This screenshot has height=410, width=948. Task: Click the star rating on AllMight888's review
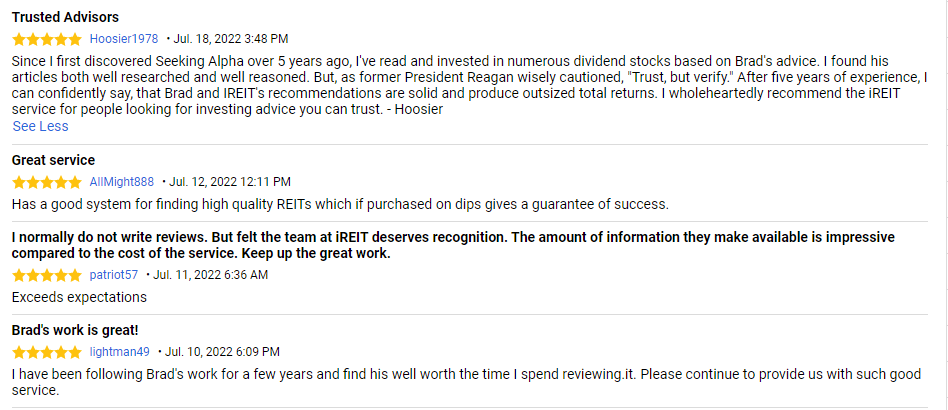pos(47,182)
